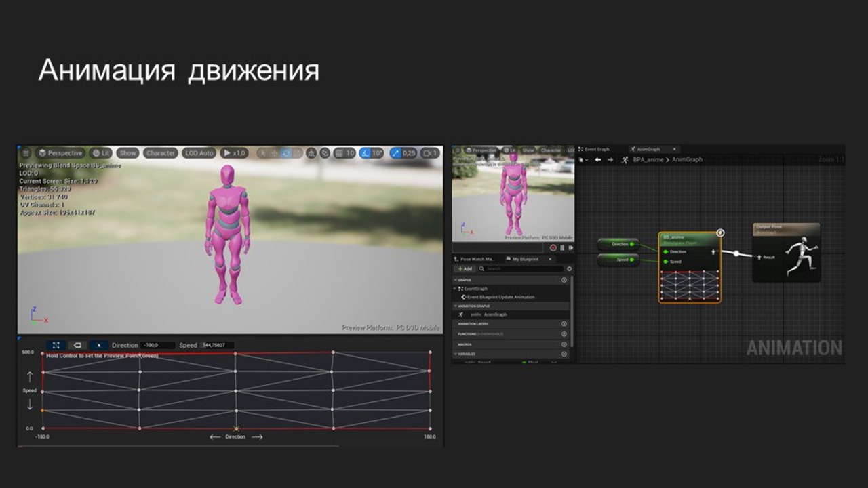Screen dimensions: 868x488
Task: Choose the translate gizmo tool
Action: 274,153
